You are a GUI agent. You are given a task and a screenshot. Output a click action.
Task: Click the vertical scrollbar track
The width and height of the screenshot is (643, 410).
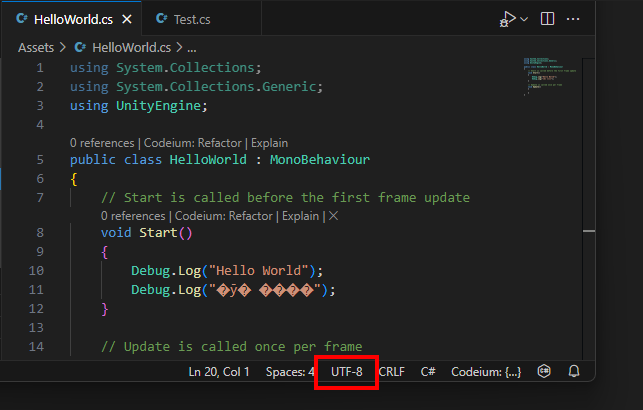coord(589,209)
